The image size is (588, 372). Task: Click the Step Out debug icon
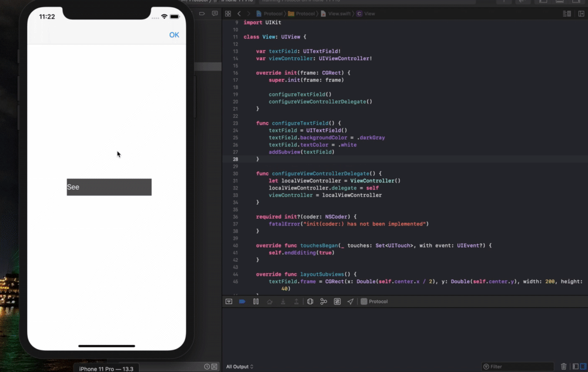point(296,301)
